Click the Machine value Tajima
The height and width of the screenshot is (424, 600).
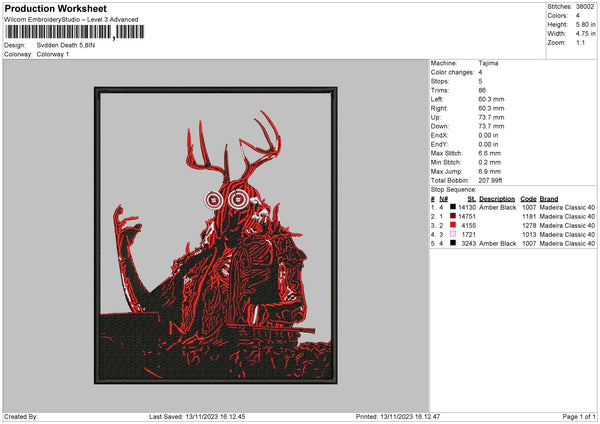[490, 63]
